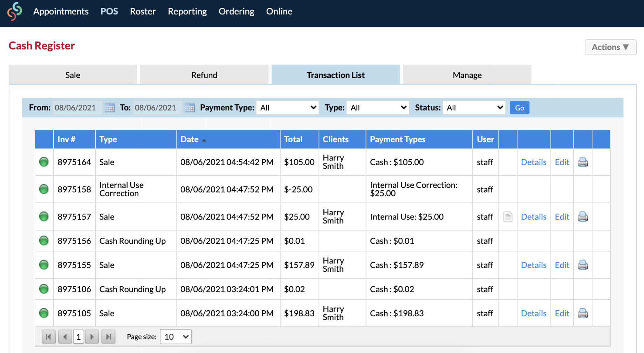Open the Status filter dropdown
644x353 pixels.
tap(474, 108)
